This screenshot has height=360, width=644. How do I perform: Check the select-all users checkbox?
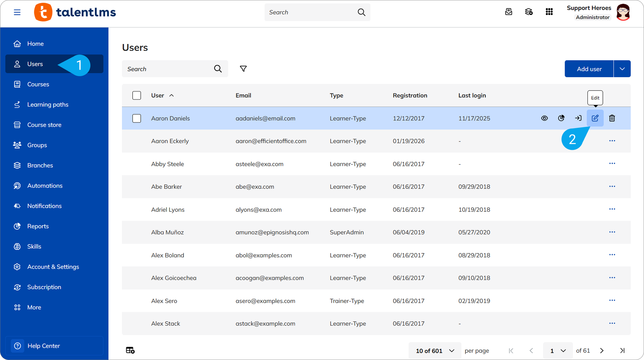point(137,95)
